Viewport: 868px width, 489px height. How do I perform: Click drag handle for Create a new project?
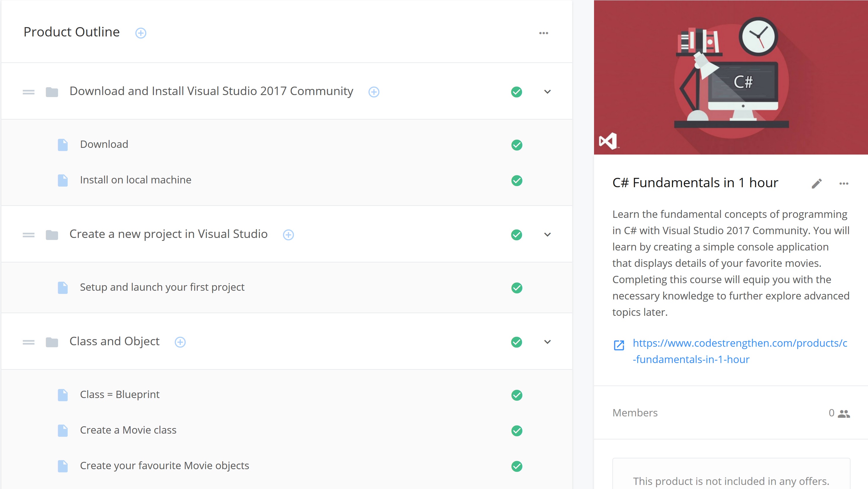click(29, 235)
